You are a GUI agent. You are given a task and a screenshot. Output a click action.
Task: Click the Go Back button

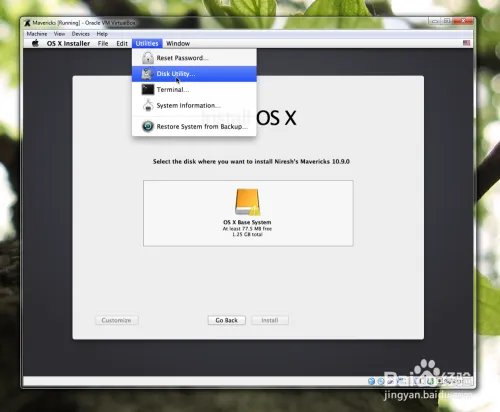click(227, 320)
